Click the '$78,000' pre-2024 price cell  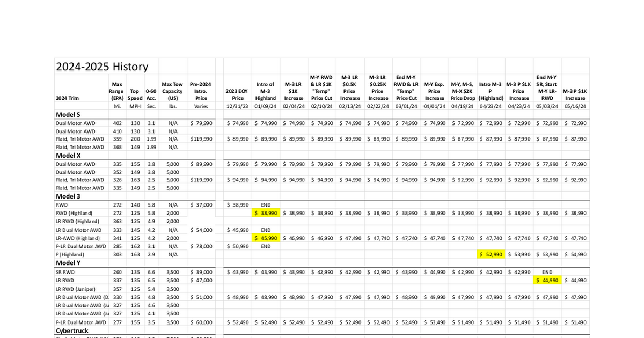tap(202, 247)
